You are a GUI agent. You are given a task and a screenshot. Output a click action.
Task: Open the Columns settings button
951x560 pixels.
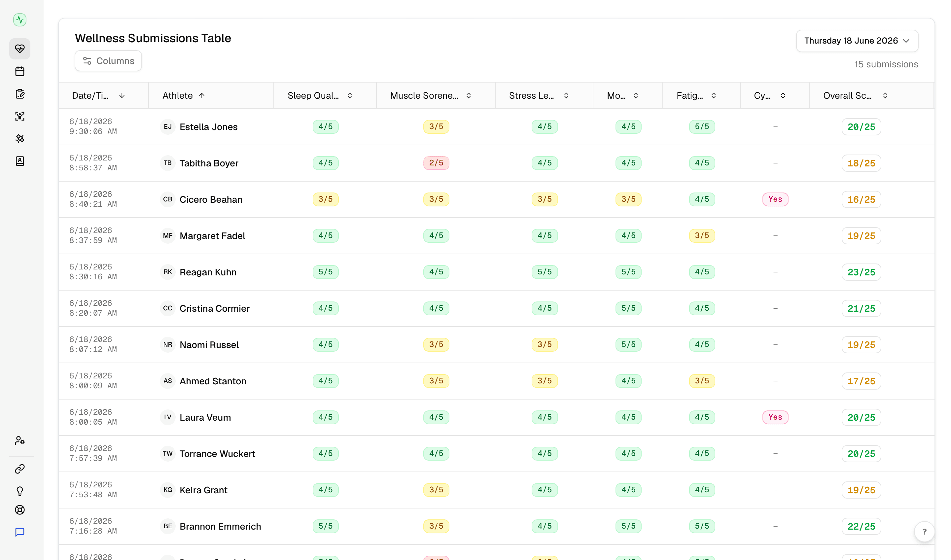108,61
